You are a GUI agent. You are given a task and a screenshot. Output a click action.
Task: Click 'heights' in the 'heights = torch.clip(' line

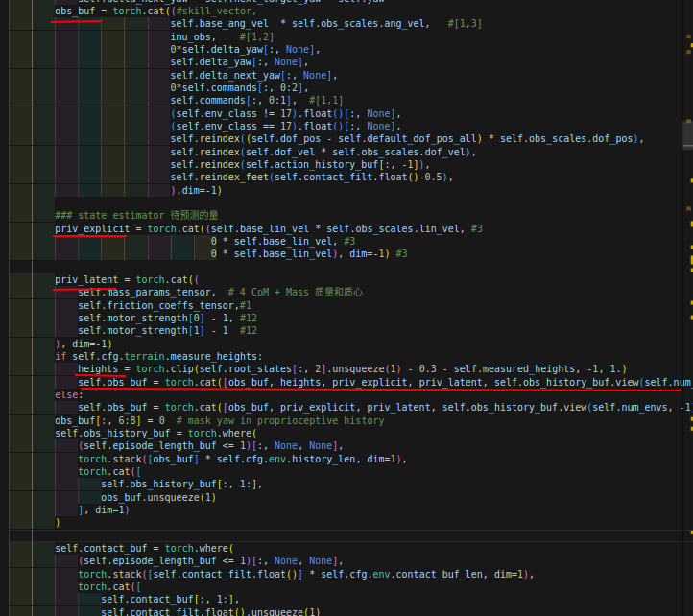pos(98,369)
